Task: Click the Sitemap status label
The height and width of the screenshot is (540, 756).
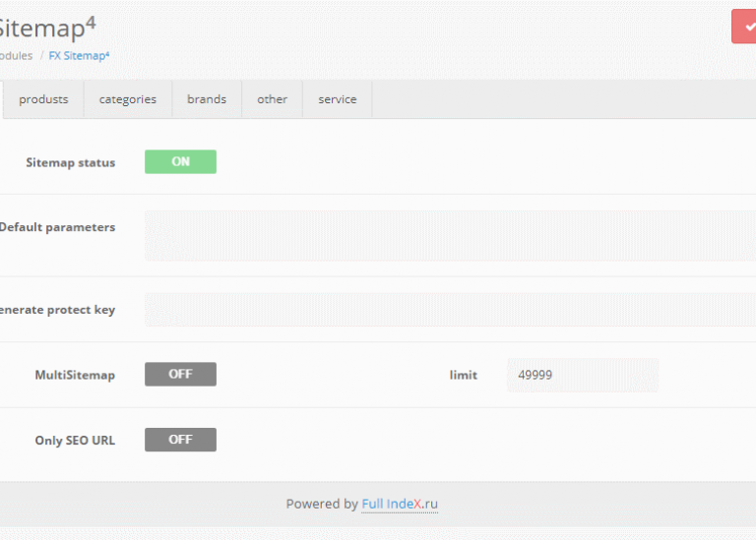Action: (71, 163)
